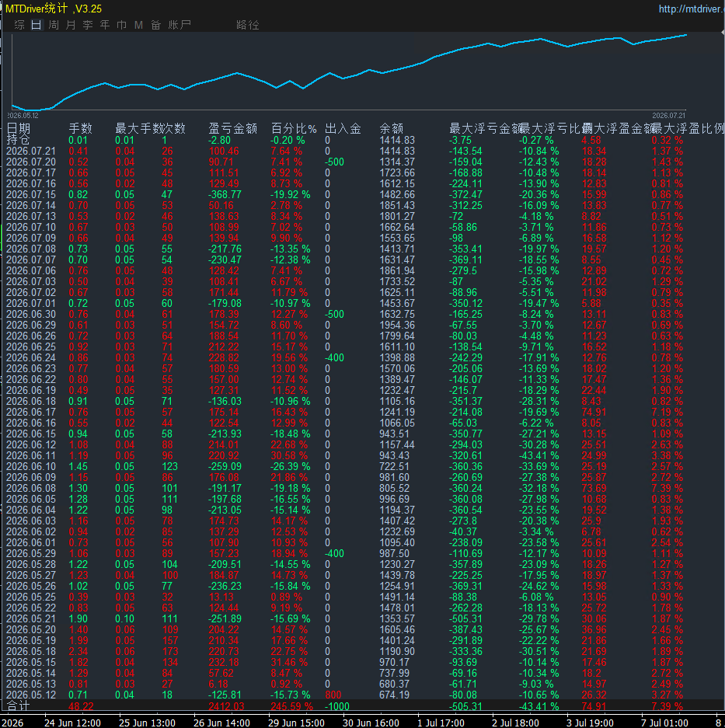
Task: Click the 余额 balance column header
Action: [392, 129]
